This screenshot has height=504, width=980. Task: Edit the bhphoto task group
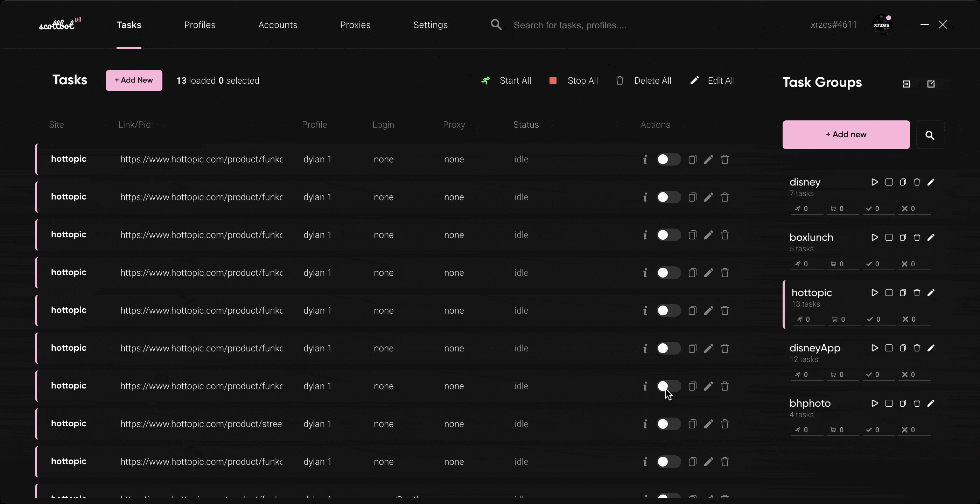[x=932, y=403]
